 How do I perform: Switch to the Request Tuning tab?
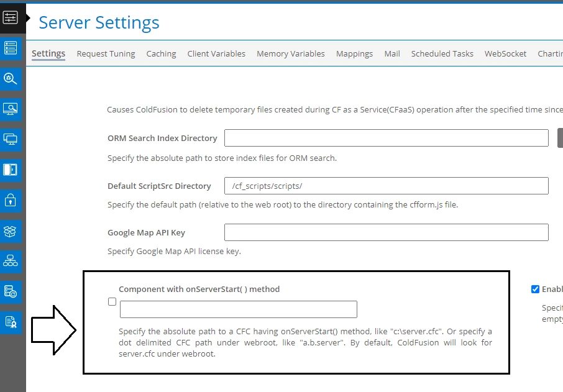pos(106,53)
